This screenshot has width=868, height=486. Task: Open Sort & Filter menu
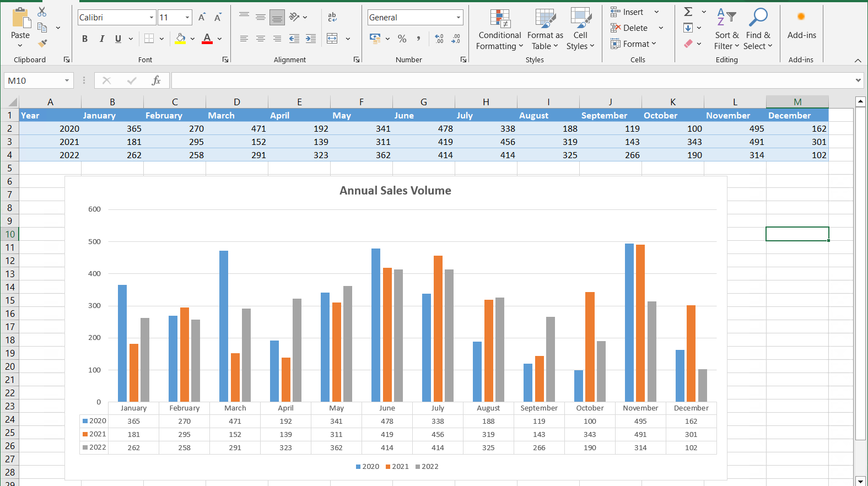(726, 30)
